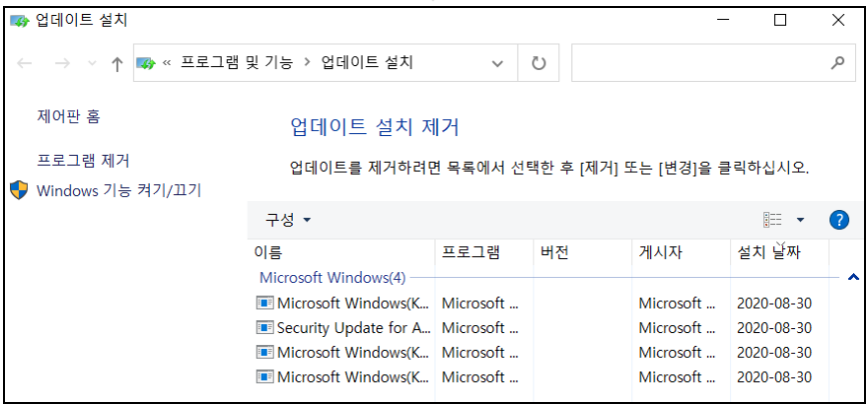Expand the address bar history dropdown
Image resolution: width=868 pixels, height=409 pixels.
pyautogui.click(x=497, y=63)
